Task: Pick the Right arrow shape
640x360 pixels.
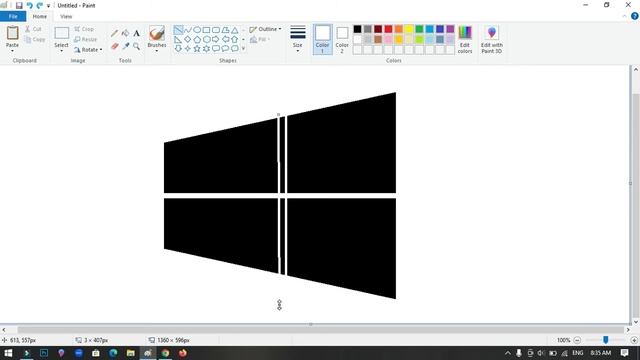Action: click(x=216, y=39)
